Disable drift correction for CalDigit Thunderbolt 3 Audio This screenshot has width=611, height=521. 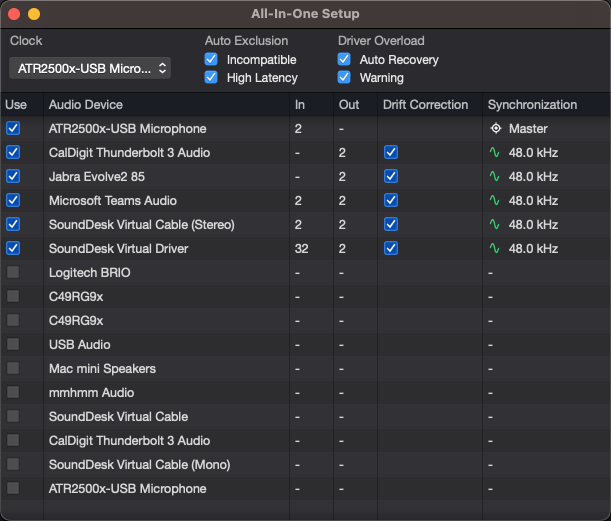(390, 153)
